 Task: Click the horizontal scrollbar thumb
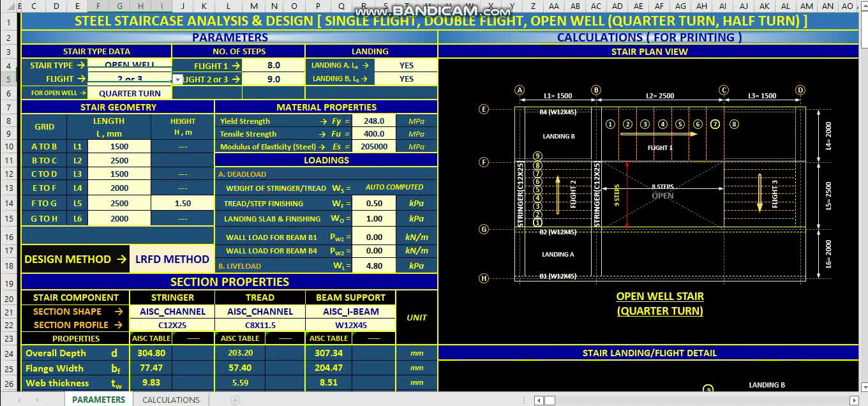pos(550,400)
